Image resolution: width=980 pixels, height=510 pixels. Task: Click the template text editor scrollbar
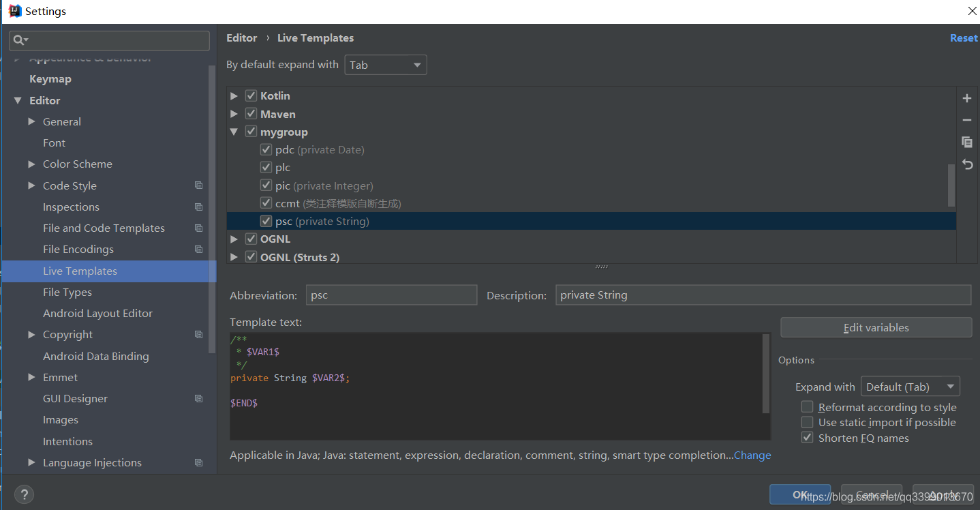click(766, 374)
